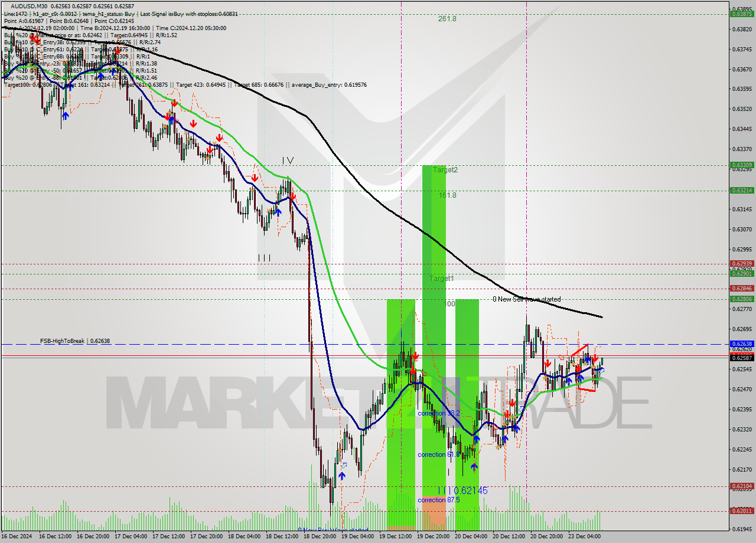The width and height of the screenshot is (756, 543).
Task: Select the correction 38.2 label
Action: [x=438, y=413]
